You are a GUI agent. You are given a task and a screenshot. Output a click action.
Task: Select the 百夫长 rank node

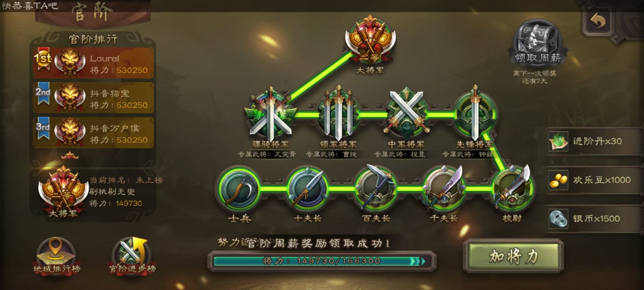coord(376,189)
